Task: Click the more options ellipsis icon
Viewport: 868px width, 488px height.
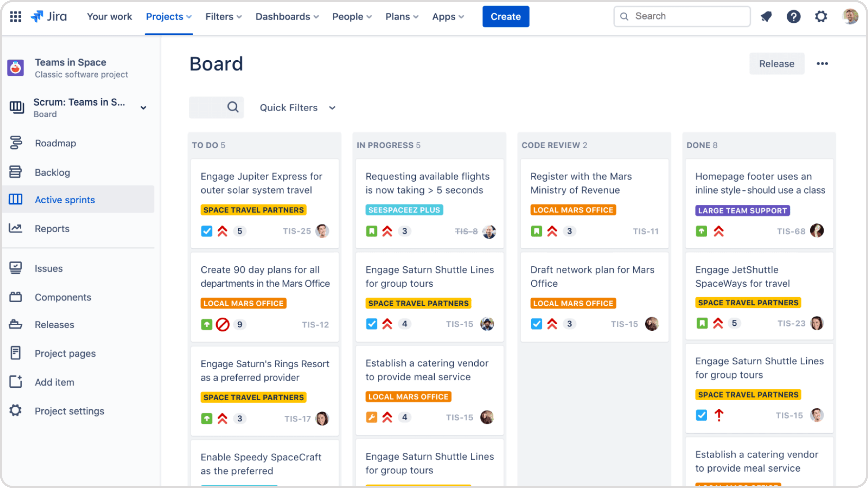Action: (x=822, y=64)
